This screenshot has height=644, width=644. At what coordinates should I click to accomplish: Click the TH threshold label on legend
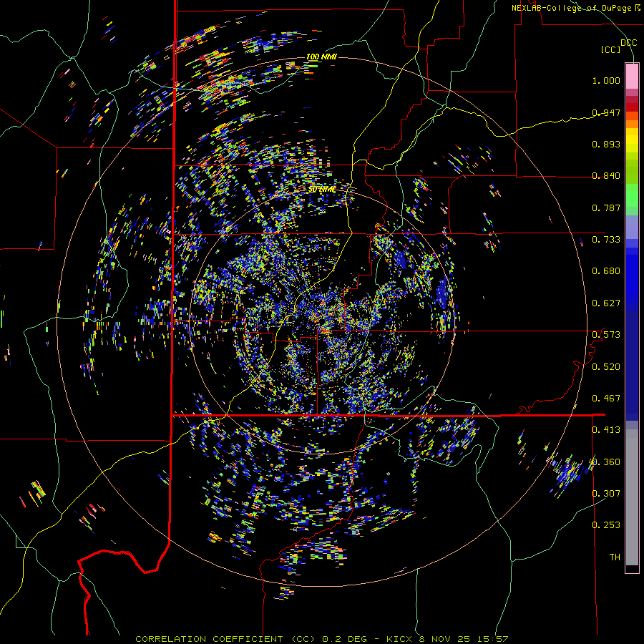coord(615,557)
